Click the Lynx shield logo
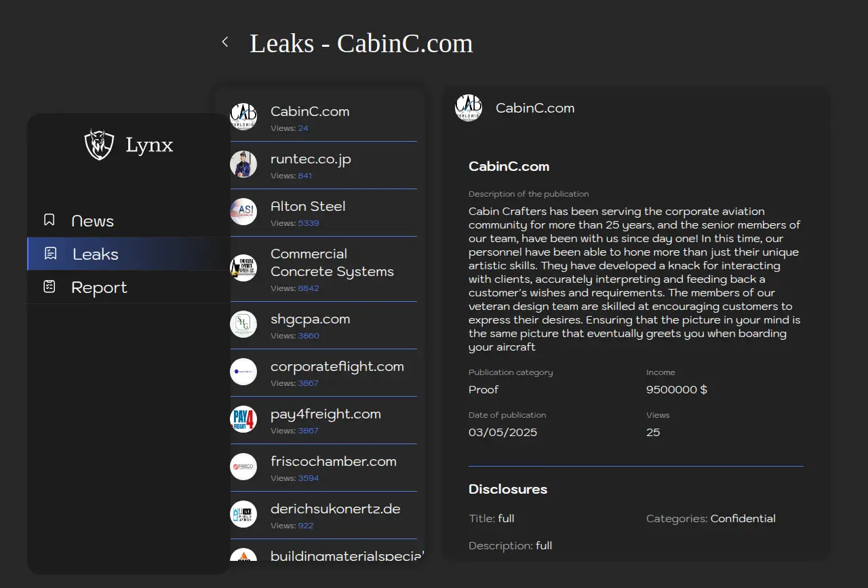The height and width of the screenshot is (588, 868). tap(99, 144)
